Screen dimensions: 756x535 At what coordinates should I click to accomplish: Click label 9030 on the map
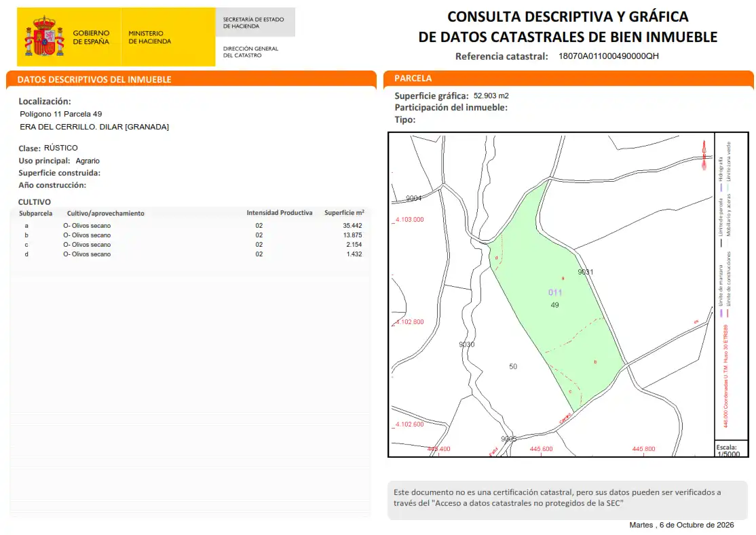[x=467, y=344]
